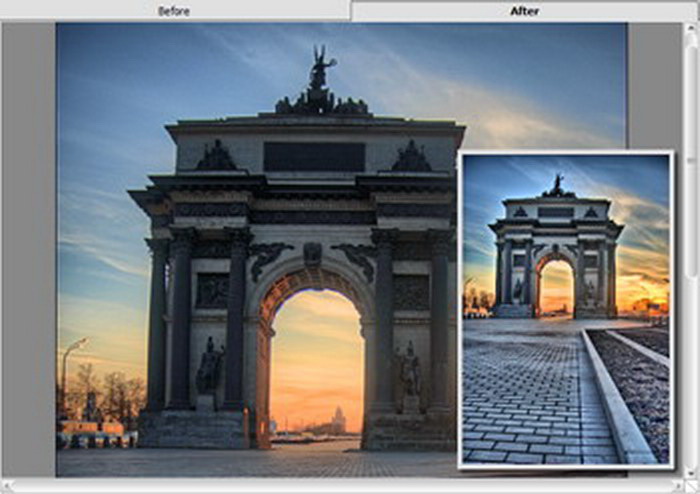
Task: Switch to the Before tab
Action: click(174, 11)
